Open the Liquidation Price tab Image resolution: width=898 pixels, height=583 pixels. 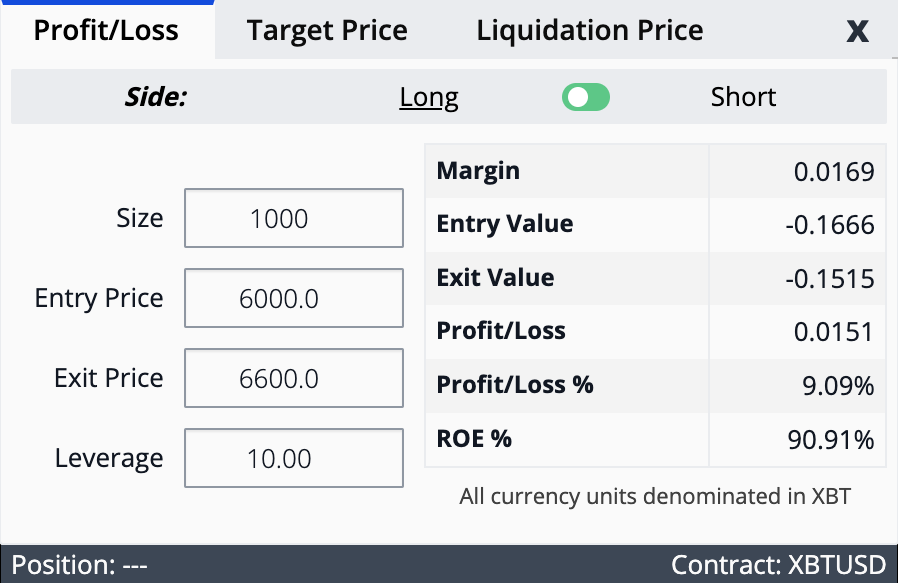(x=590, y=30)
